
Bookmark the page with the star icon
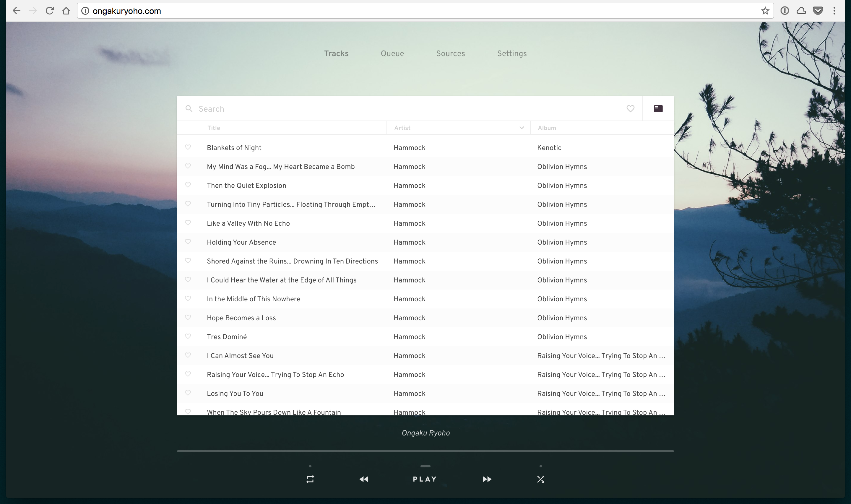(765, 11)
